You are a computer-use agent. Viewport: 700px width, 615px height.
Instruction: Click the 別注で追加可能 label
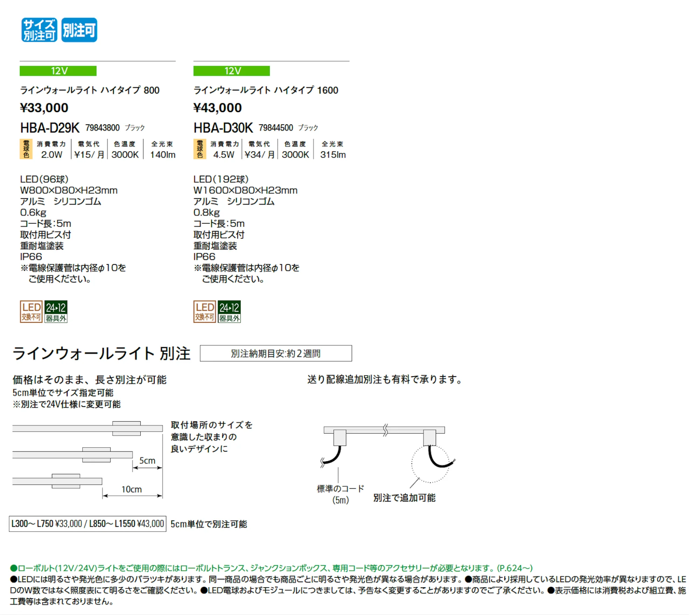(x=404, y=498)
